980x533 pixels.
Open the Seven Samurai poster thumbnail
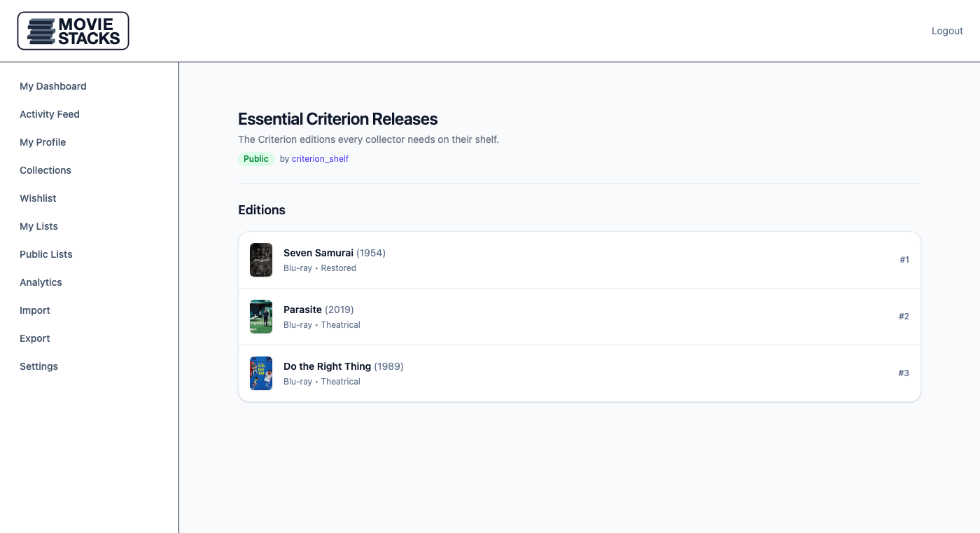[x=261, y=260]
